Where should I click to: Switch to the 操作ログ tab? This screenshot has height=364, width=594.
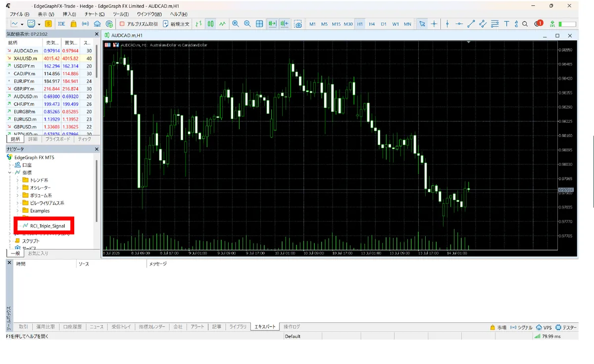click(x=292, y=327)
